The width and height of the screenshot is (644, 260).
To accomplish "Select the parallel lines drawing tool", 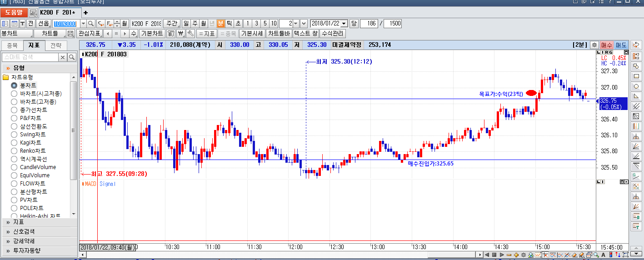I will [636, 106].
